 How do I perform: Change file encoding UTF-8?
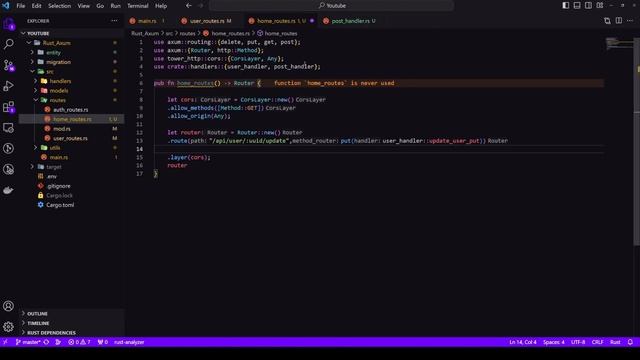pyautogui.click(x=578, y=342)
